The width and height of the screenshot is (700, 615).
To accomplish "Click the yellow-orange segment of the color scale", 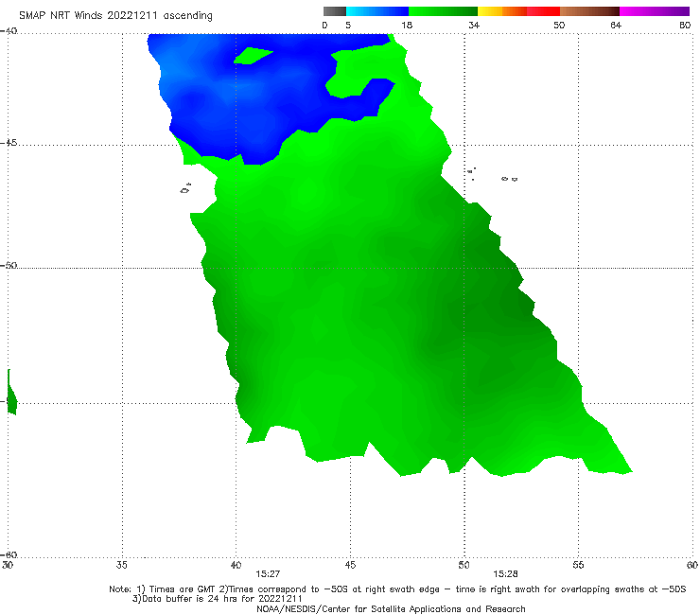I will click(x=501, y=11).
